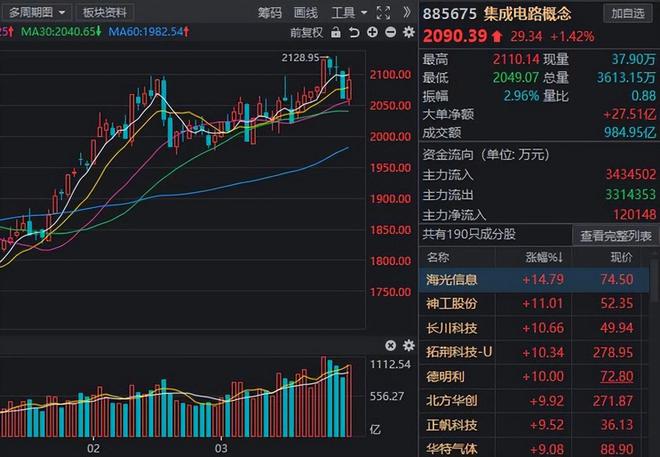Toggle fullscreen chart icon

click(383, 13)
